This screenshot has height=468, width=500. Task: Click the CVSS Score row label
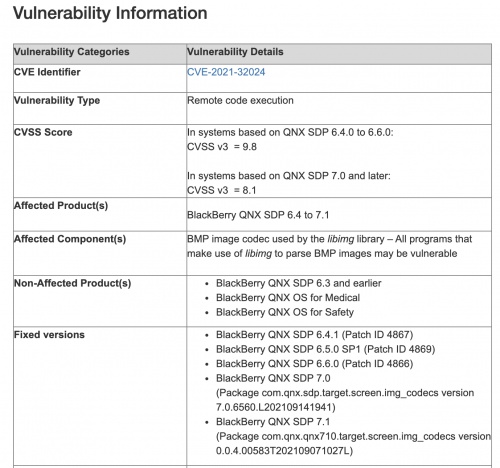[43, 132]
